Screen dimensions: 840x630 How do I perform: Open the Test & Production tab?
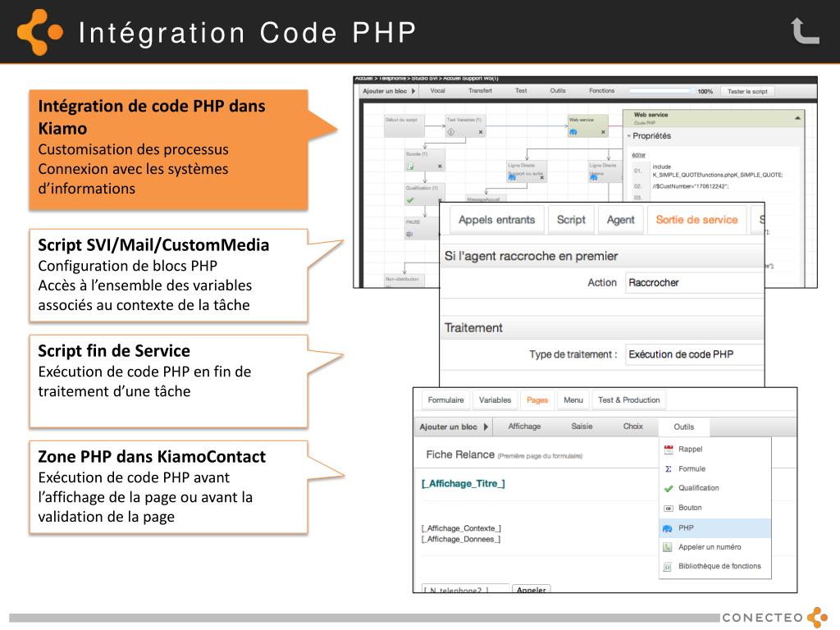point(629,400)
